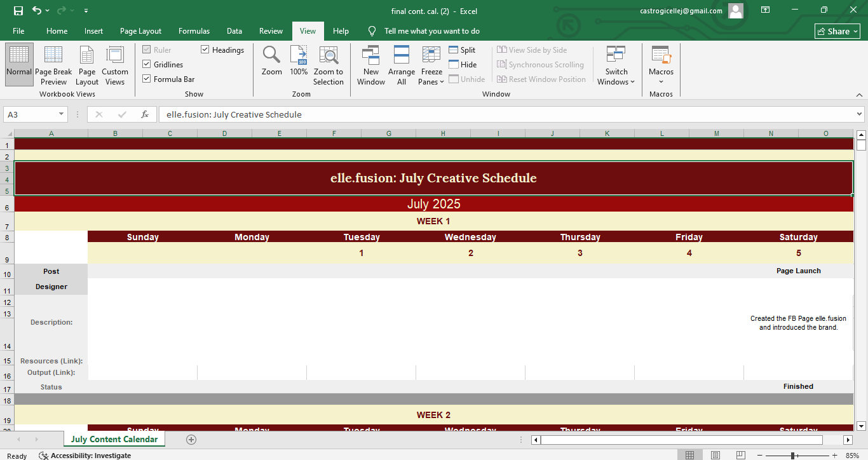Open the Undo history dropdown arrow
The image size is (868, 460).
click(48, 11)
